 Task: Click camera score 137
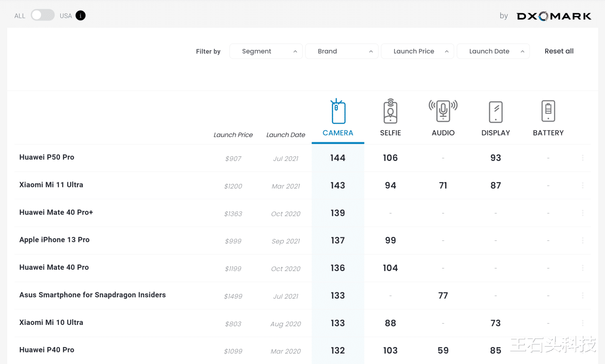click(338, 240)
